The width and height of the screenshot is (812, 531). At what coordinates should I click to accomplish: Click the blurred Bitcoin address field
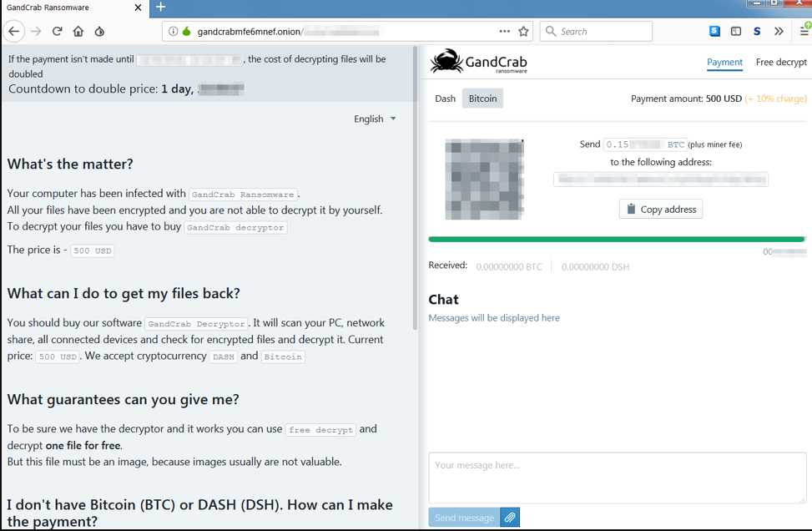[661, 180]
